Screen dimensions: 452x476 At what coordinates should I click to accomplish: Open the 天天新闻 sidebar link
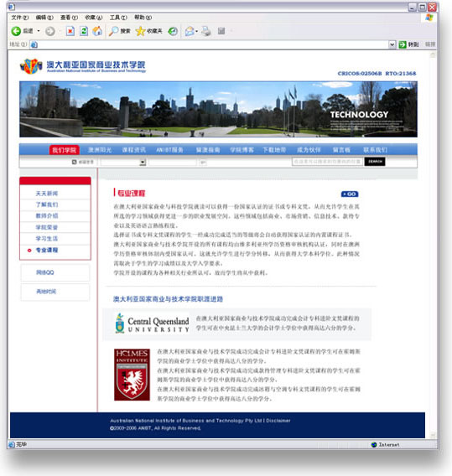(47, 194)
